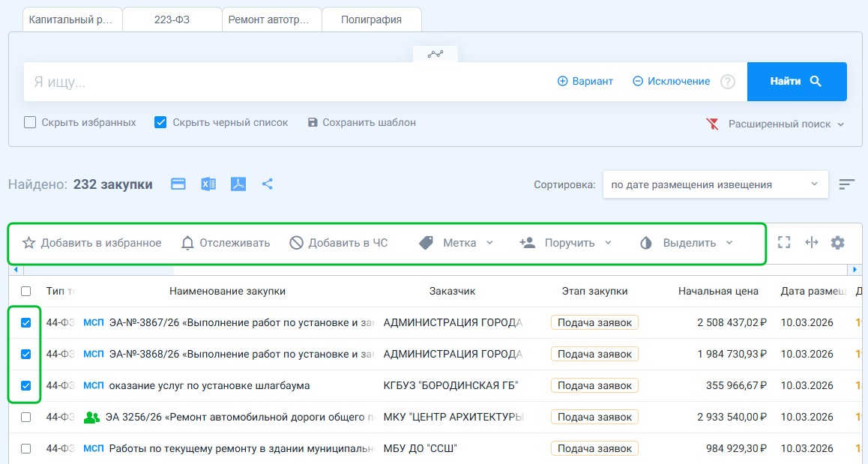
Task: Click Сохранить шаблон
Action: pyautogui.click(x=362, y=122)
